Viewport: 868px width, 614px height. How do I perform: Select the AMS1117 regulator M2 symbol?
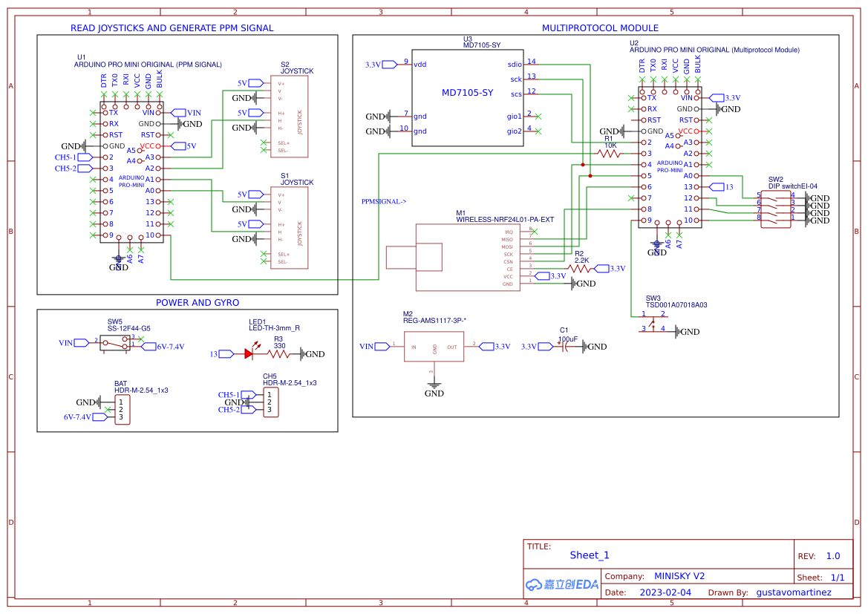(x=433, y=346)
